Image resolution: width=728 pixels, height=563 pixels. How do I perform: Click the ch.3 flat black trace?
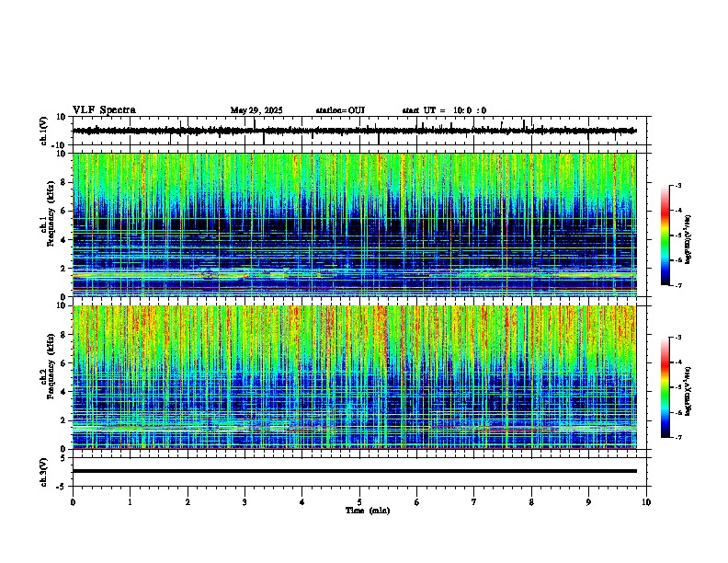[354, 471]
